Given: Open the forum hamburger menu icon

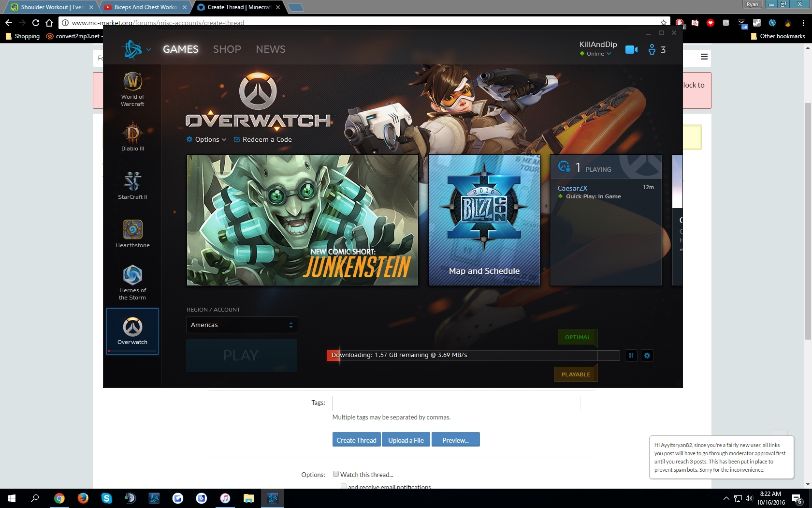Looking at the screenshot, I should pyautogui.click(x=704, y=57).
